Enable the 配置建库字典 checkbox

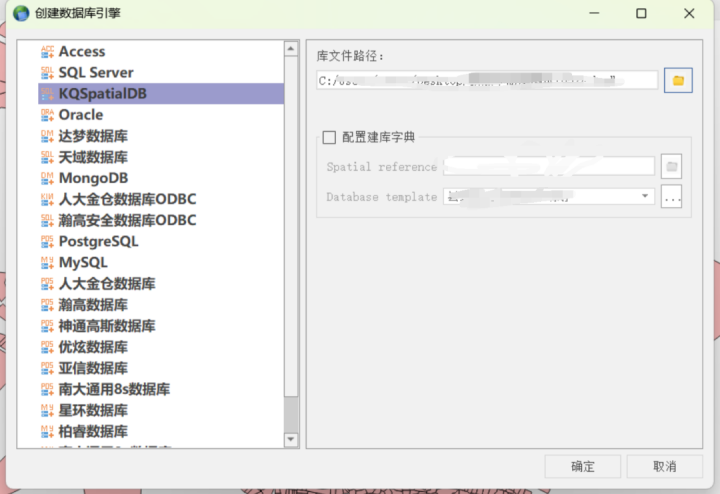pyautogui.click(x=329, y=138)
